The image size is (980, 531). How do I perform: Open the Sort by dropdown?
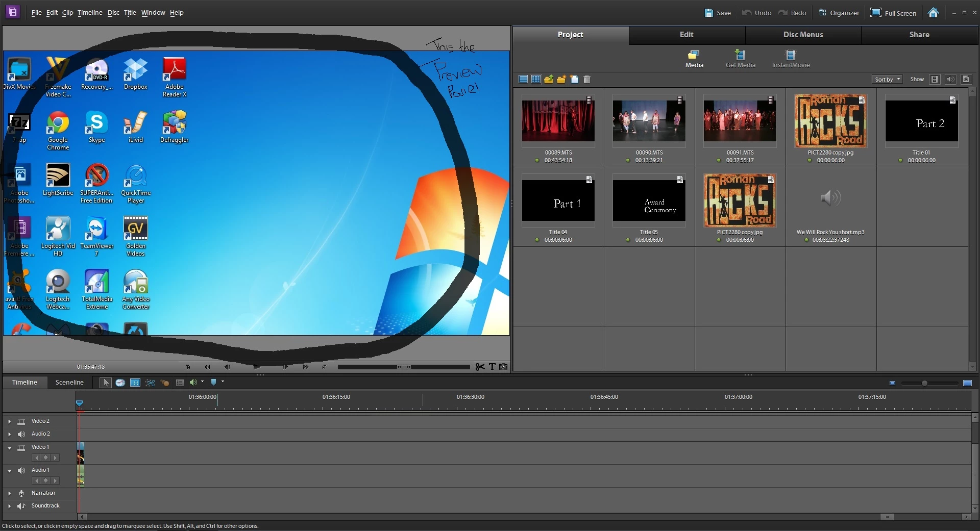(x=887, y=79)
